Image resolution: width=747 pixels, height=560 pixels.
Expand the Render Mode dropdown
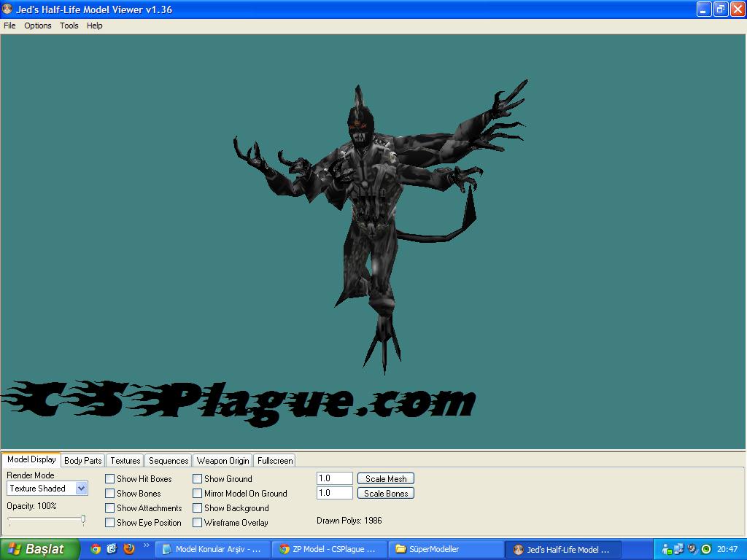pyautogui.click(x=82, y=489)
